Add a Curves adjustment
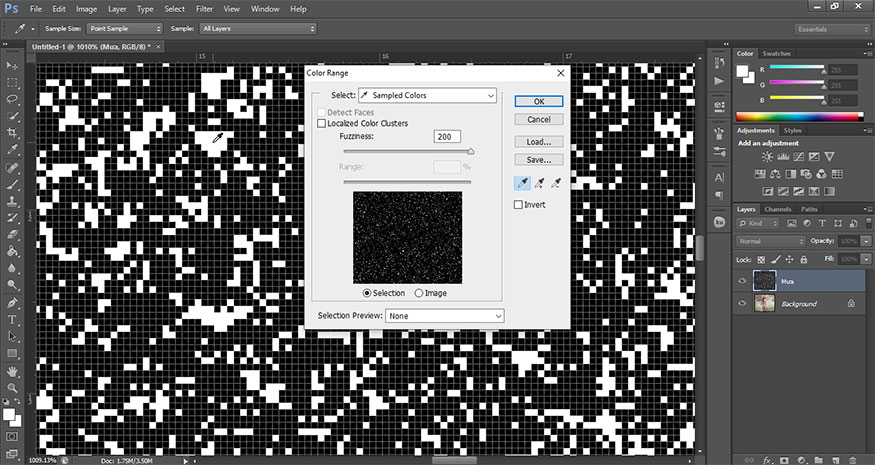The width and height of the screenshot is (875, 465). click(799, 157)
